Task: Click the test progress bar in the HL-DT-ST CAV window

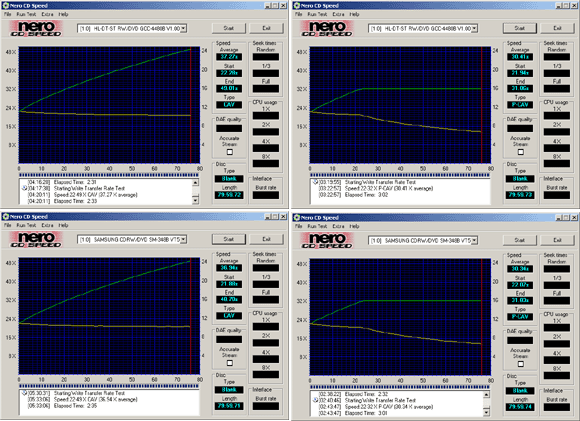Action: pyautogui.click(x=109, y=175)
